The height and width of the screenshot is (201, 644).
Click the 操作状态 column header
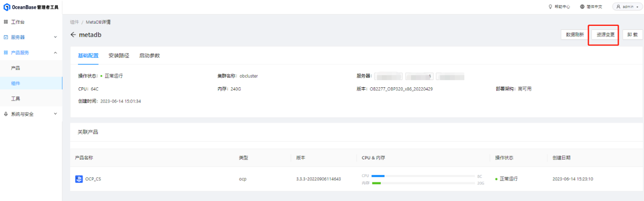pyautogui.click(x=504, y=158)
